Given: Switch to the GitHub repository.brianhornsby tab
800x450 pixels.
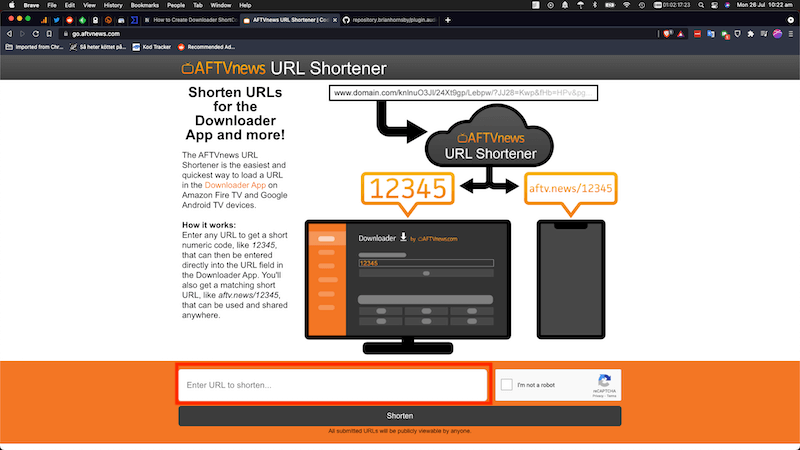Looking at the screenshot, I should tap(389, 20).
